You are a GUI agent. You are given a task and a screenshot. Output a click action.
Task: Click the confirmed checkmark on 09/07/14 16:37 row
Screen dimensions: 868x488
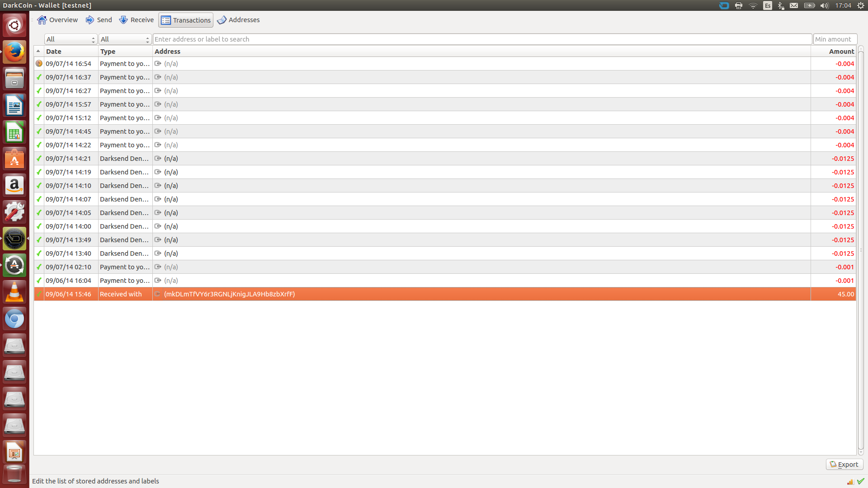pos(39,77)
